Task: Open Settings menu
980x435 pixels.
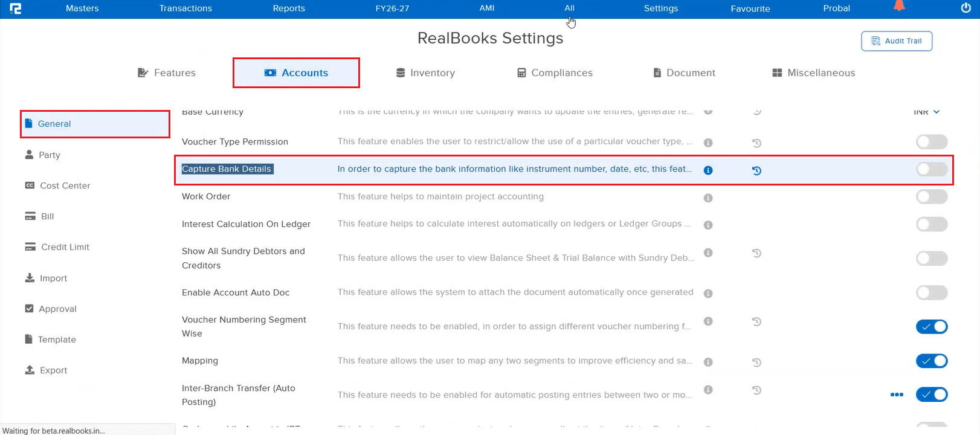Action: coord(661,8)
